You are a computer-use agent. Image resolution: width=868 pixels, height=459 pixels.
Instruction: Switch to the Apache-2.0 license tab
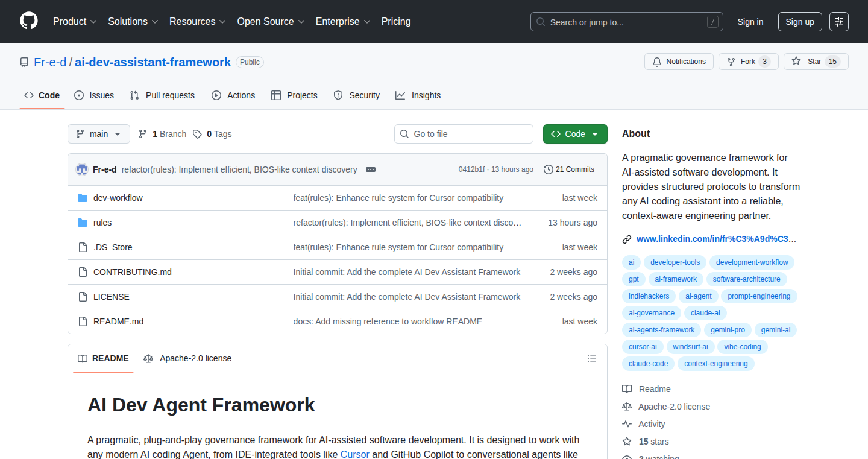187,358
